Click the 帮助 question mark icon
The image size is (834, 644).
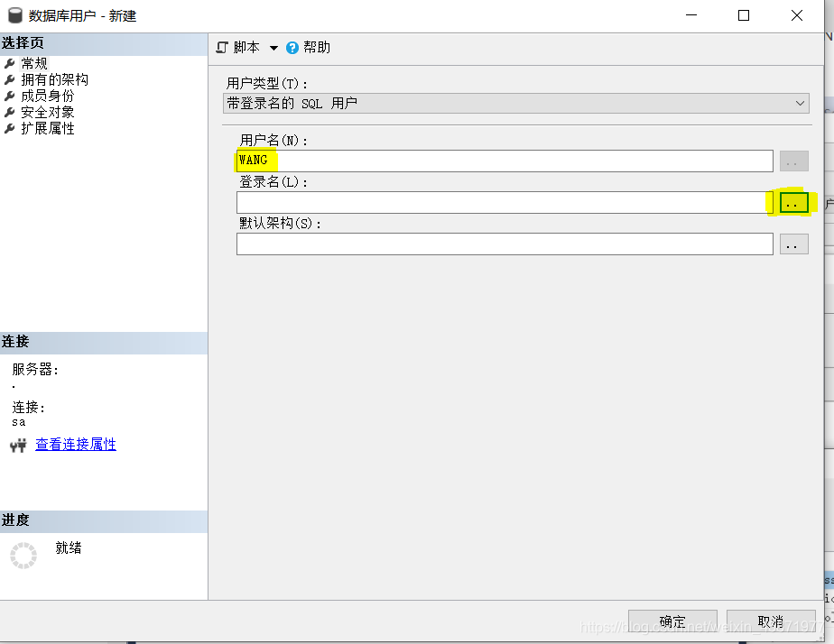(x=291, y=47)
